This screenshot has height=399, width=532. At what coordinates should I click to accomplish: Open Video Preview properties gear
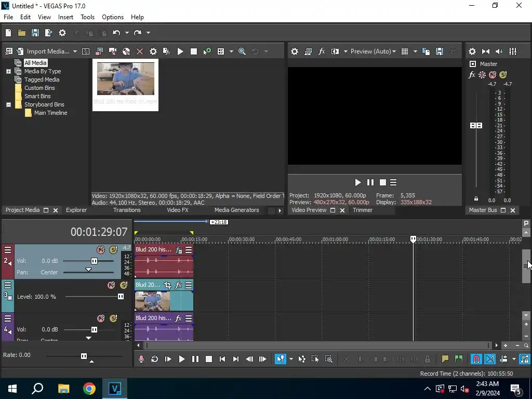tap(295, 51)
